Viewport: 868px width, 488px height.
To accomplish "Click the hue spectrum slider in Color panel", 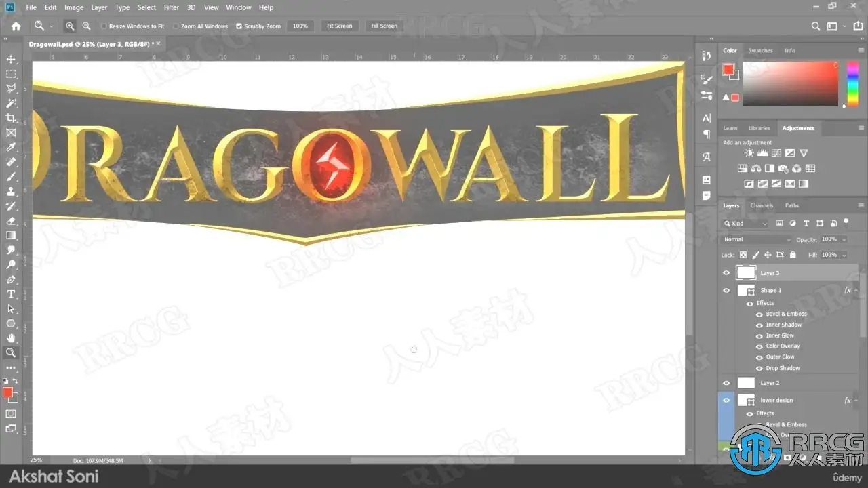I will [852, 84].
